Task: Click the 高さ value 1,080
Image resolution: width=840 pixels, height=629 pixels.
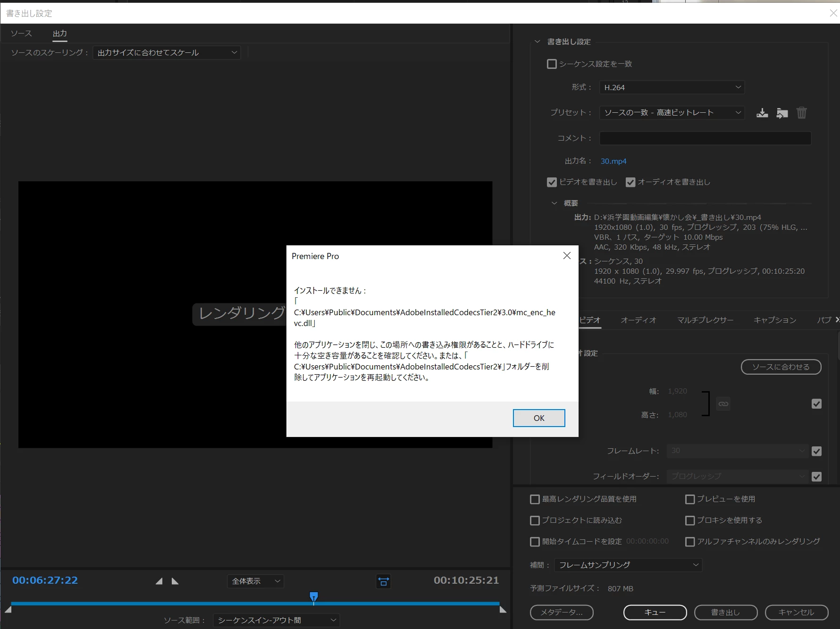Action: (677, 415)
